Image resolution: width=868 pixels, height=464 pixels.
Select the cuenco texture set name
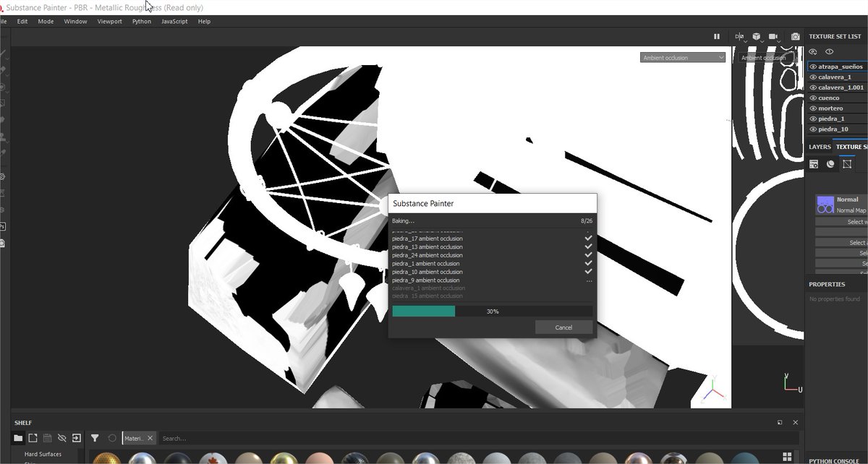click(829, 98)
